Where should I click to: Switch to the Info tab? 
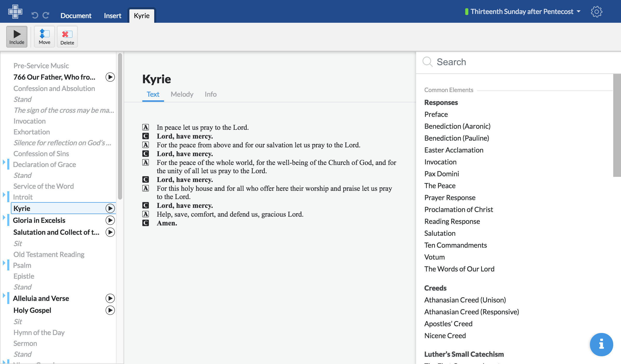pyautogui.click(x=210, y=94)
